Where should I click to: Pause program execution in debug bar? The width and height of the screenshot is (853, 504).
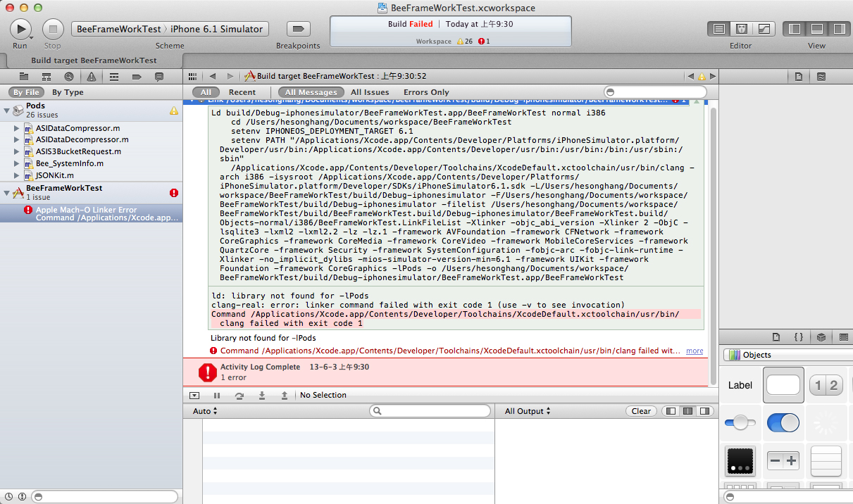point(217,396)
